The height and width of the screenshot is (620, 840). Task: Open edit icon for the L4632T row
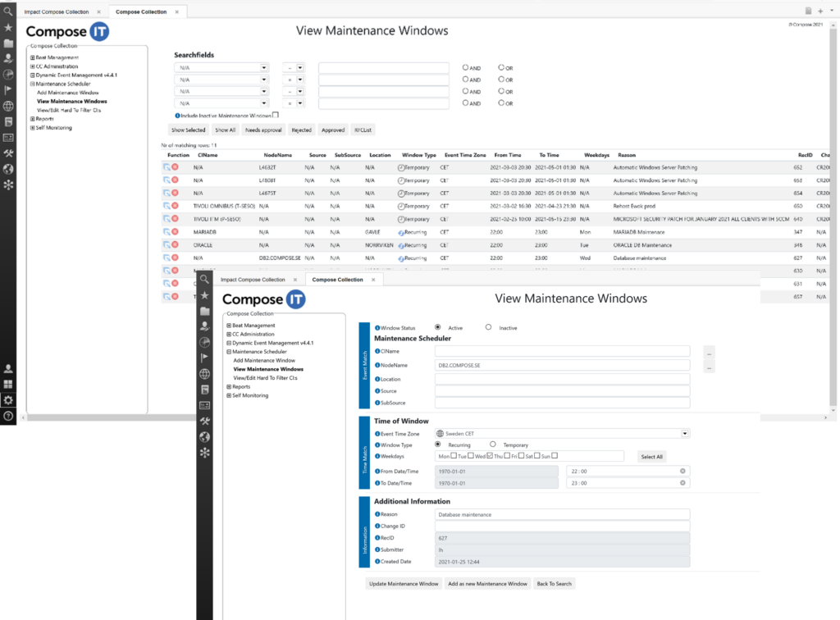167,167
